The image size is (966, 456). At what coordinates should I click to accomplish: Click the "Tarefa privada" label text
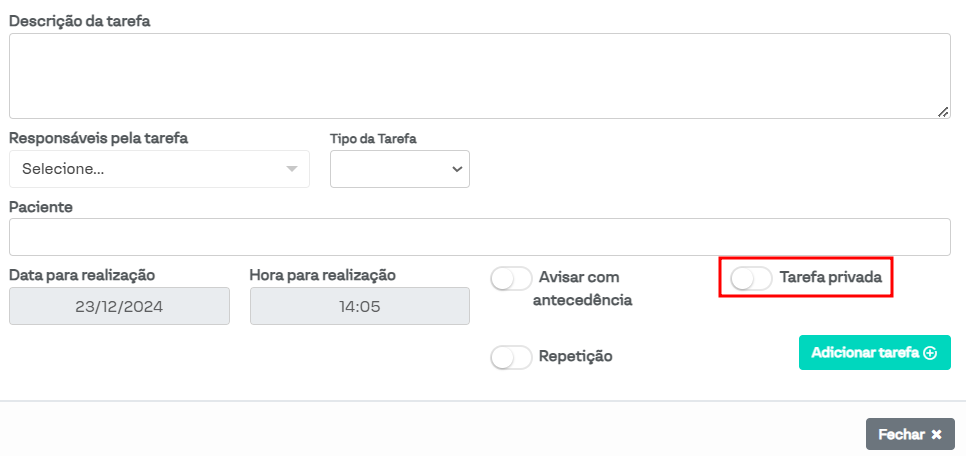[x=830, y=278]
